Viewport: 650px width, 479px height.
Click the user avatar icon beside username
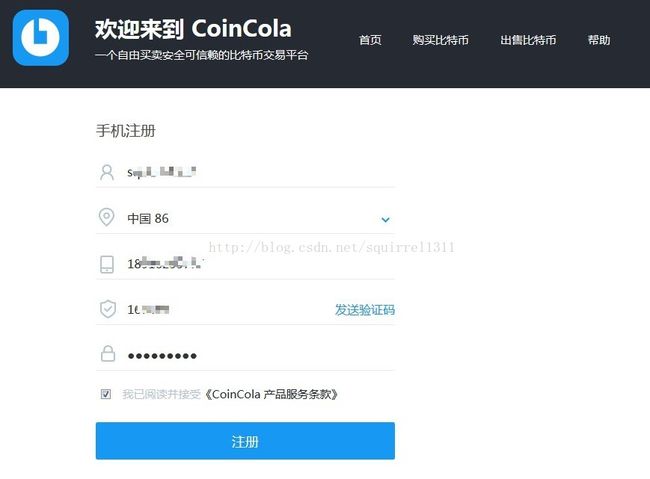click(x=107, y=172)
